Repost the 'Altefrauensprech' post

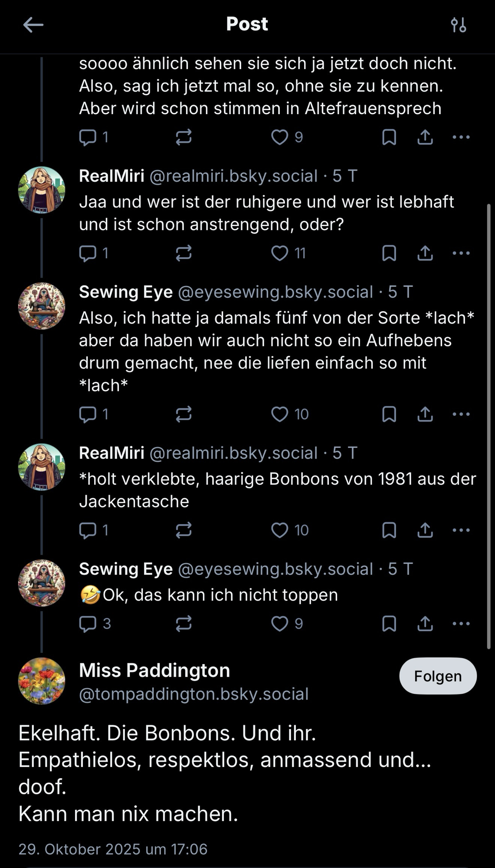click(x=184, y=137)
